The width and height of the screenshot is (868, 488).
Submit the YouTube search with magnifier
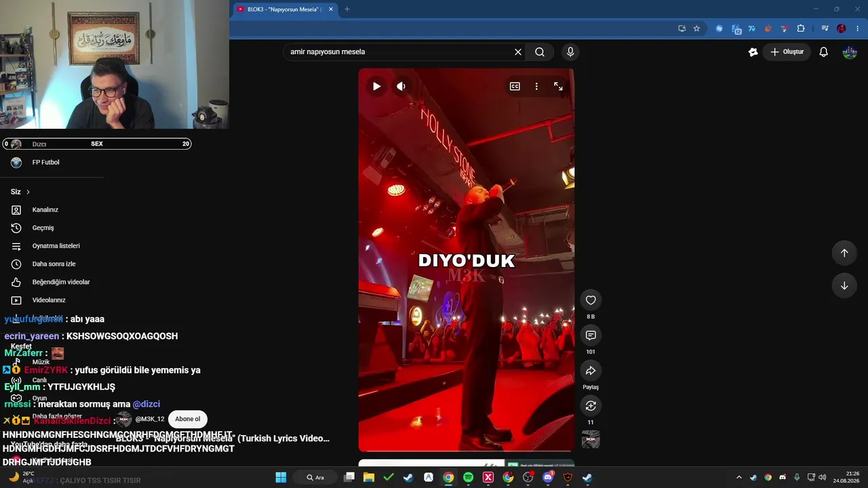point(540,52)
